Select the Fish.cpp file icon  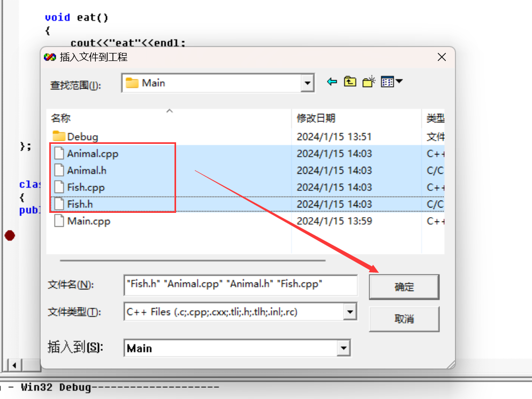pos(59,187)
